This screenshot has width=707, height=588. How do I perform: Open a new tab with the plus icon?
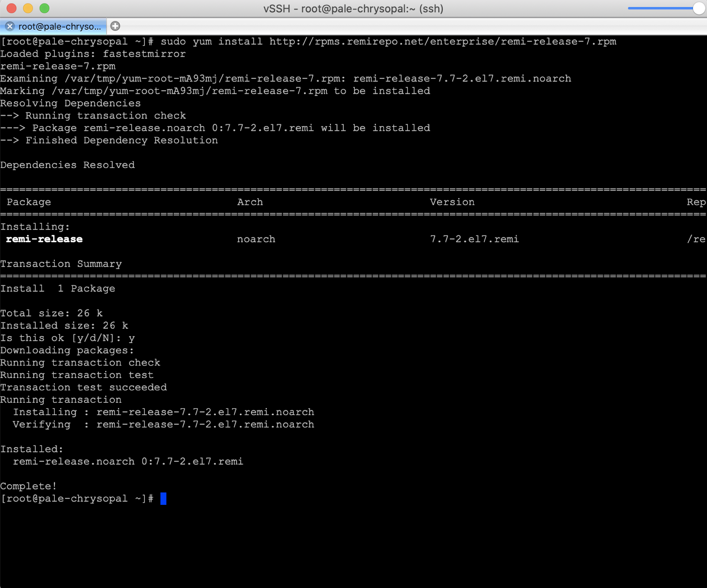[x=115, y=26]
